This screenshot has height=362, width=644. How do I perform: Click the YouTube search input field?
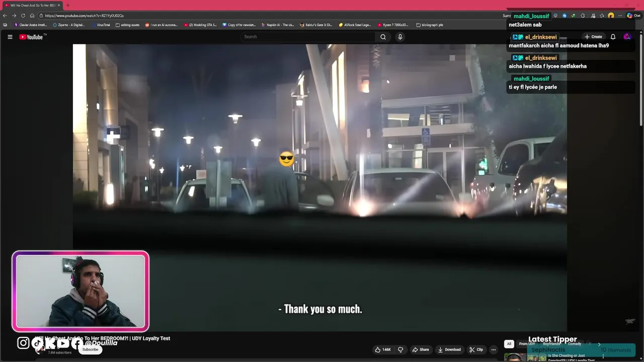[308, 37]
